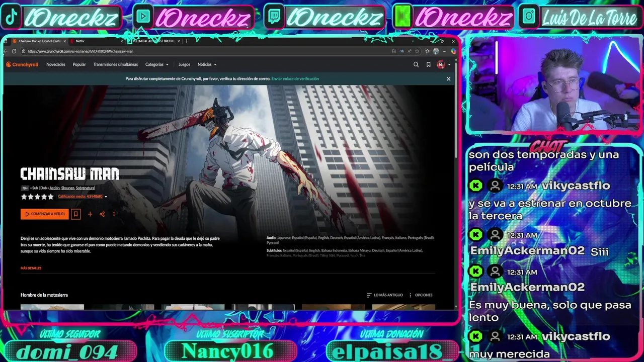Reload the browser page

pyautogui.click(x=14, y=51)
